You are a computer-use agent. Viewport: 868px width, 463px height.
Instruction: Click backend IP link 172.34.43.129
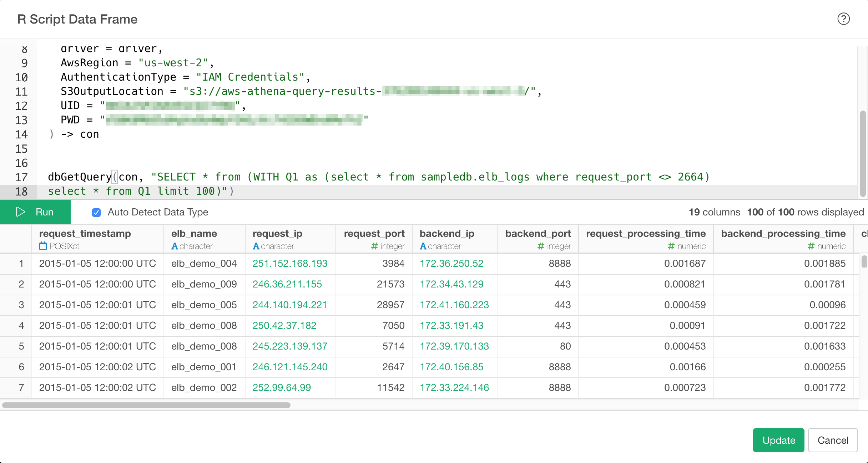click(x=451, y=284)
